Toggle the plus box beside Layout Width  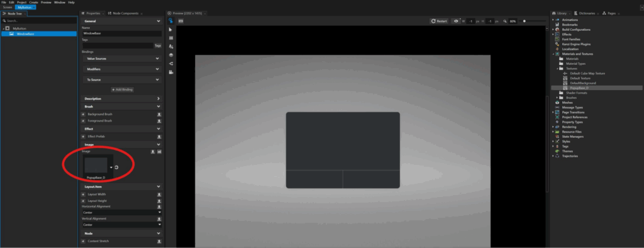coord(84,194)
